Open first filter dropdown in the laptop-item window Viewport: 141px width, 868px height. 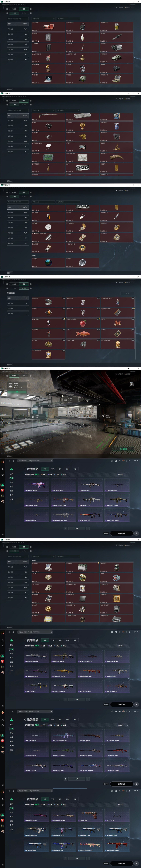[x=43, y=18]
